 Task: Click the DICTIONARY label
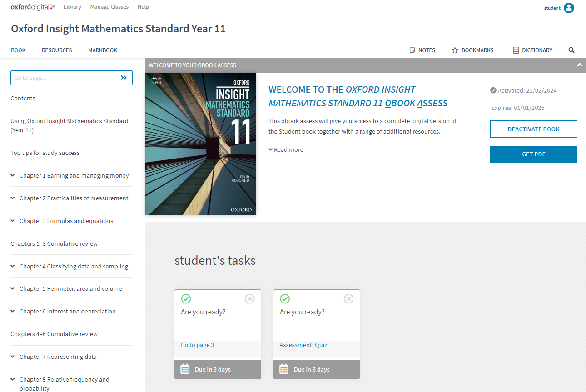pos(537,50)
